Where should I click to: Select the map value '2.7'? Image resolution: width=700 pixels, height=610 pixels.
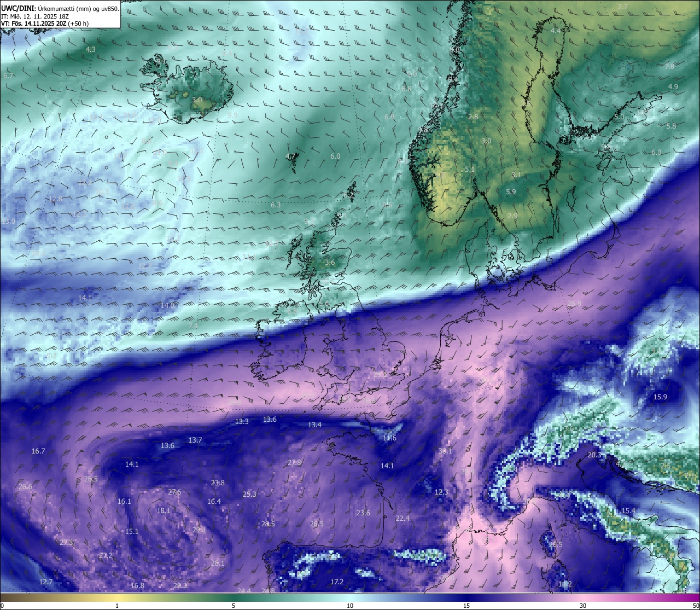623,7
